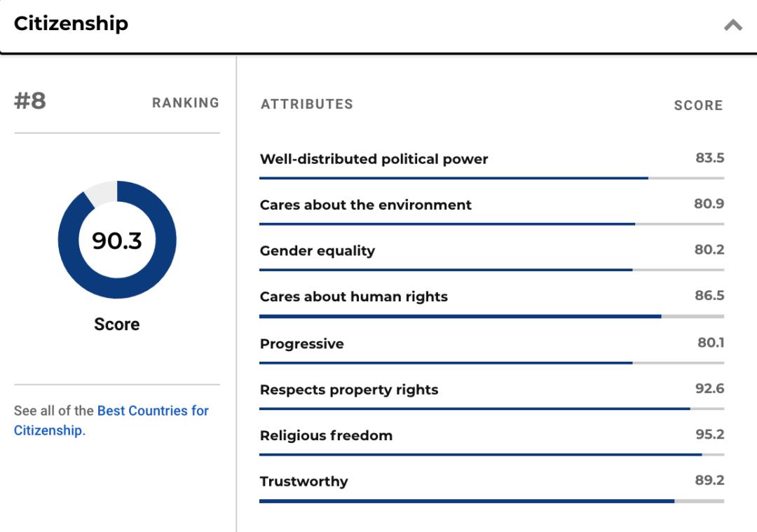Collapse the Citizenship section chevron
Viewport: 757px width, 532px height.
tap(732, 25)
